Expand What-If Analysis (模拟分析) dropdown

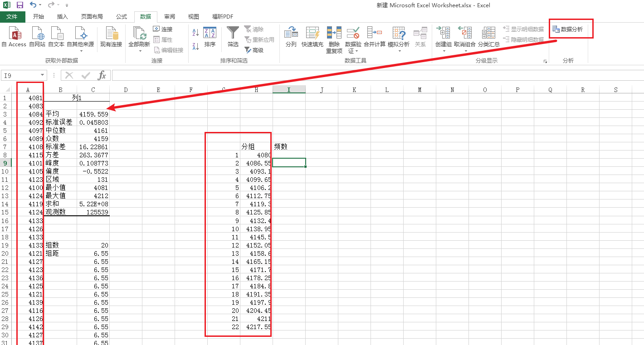[x=399, y=51]
